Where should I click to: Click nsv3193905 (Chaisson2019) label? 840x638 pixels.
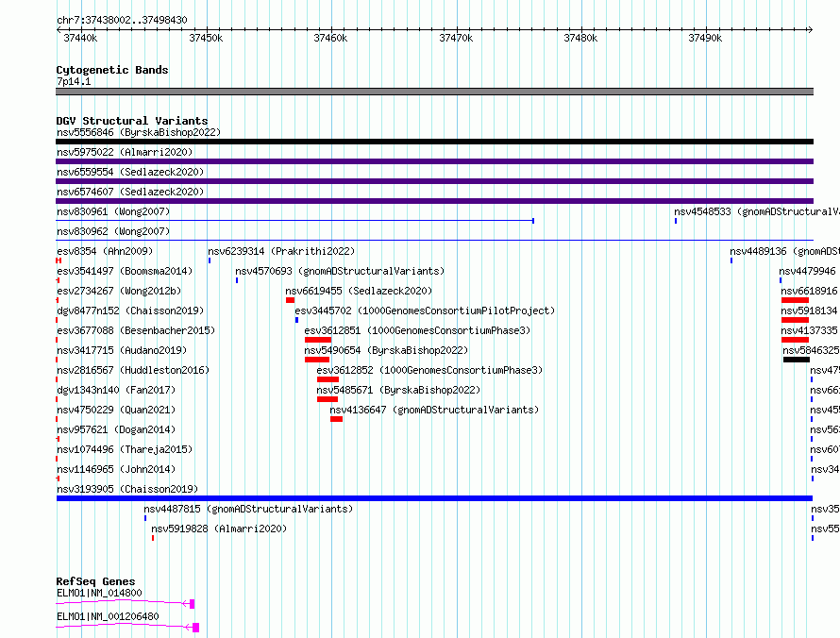[x=127, y=489]
